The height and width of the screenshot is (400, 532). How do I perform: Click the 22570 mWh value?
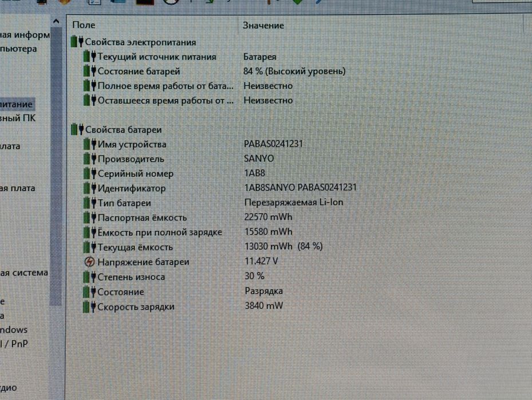point(268,217)
